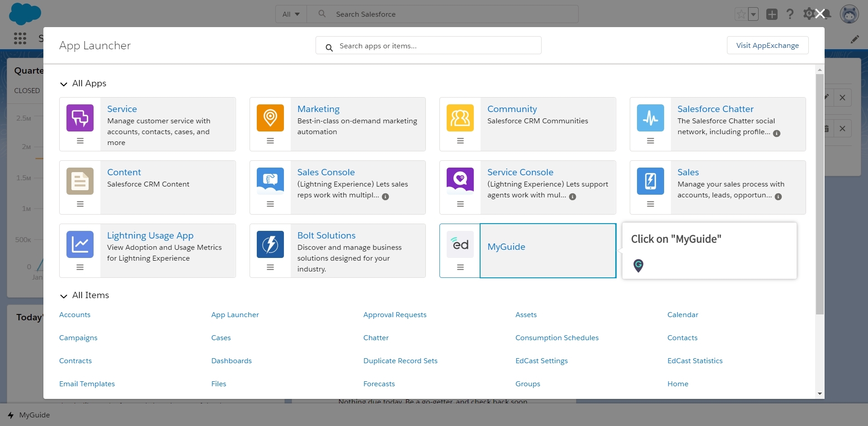
Task: Open the Contacts item link
Action: coord(682,337)
